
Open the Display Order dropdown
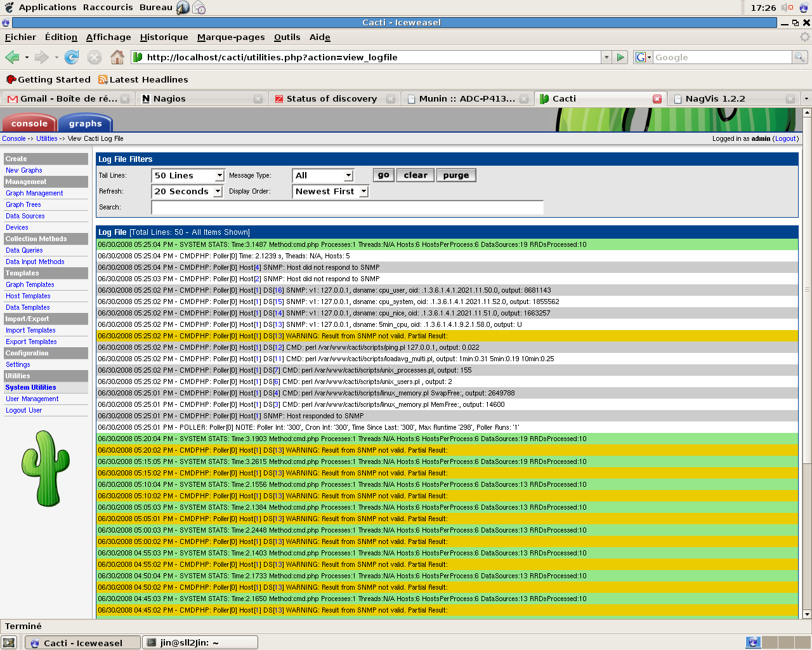click(331, 191)
